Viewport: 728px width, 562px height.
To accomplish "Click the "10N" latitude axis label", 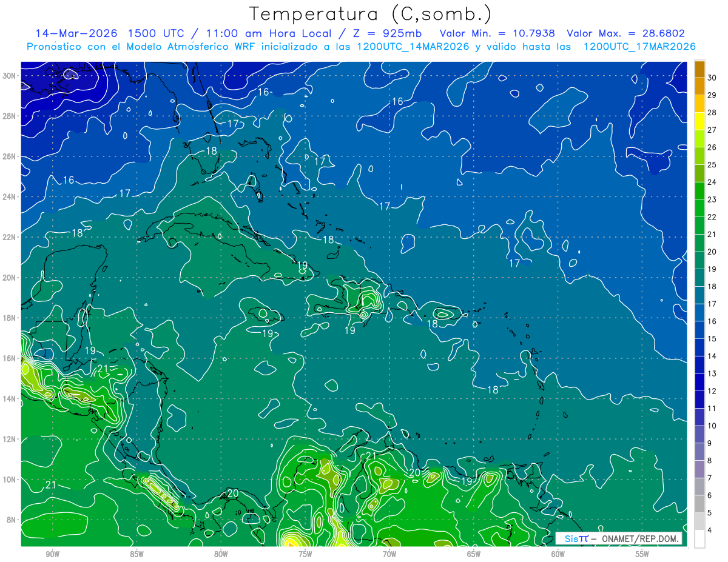I will [x=10, y=480].
